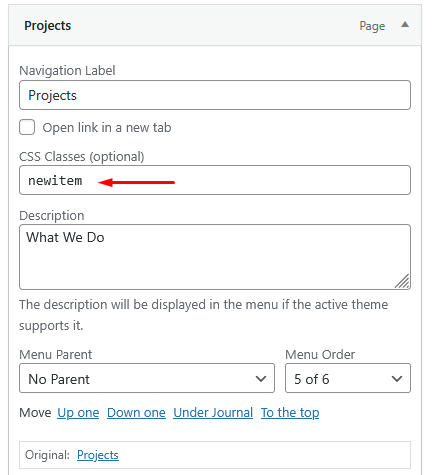
Task: Click the 'CSS Classes (optional)' field label
Action: tap(82, 156)
